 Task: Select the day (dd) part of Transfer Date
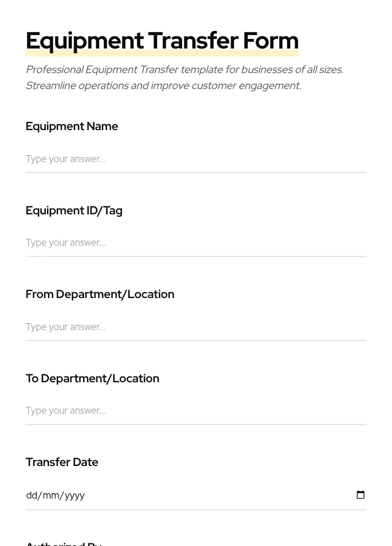pos(31,495)
